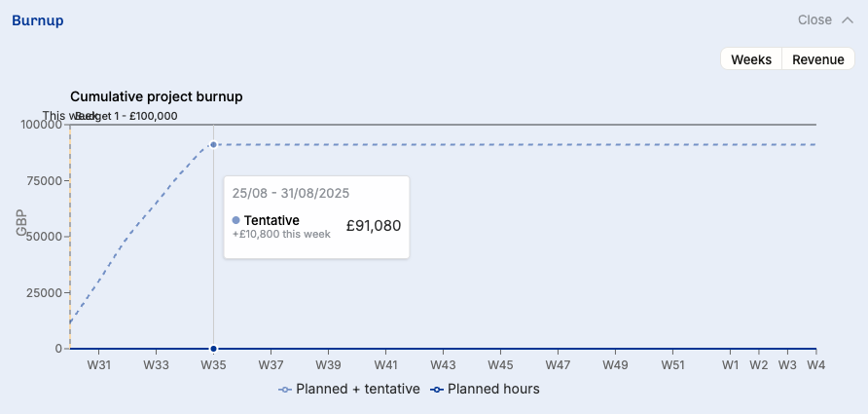Viewport: 868px width, 414px height.
Task: Click the Cumulative project burnup chart title
Action: point(156,96)
